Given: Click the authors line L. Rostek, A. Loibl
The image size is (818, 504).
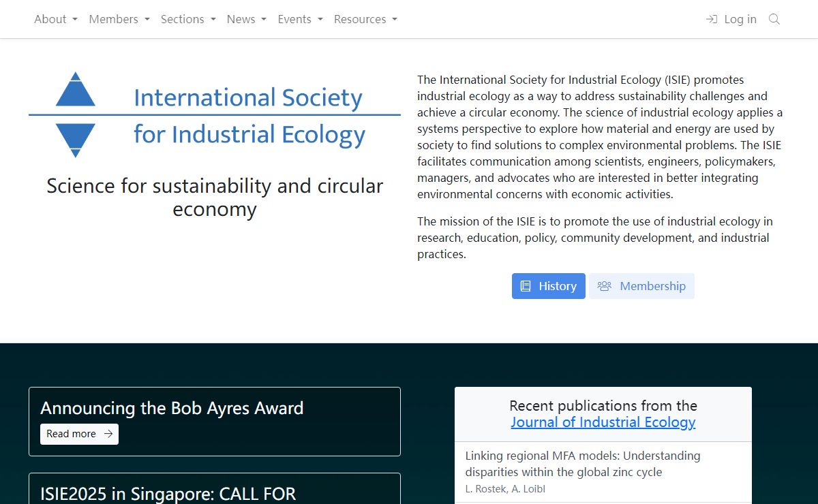Looking at the screenshot, I should (505, 489).
